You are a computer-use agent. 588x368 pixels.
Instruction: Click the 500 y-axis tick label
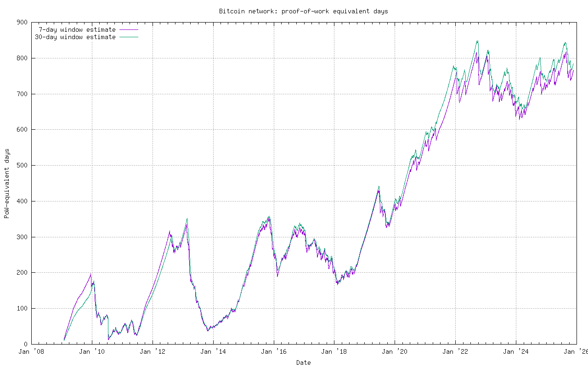click(x=22, y=165)
